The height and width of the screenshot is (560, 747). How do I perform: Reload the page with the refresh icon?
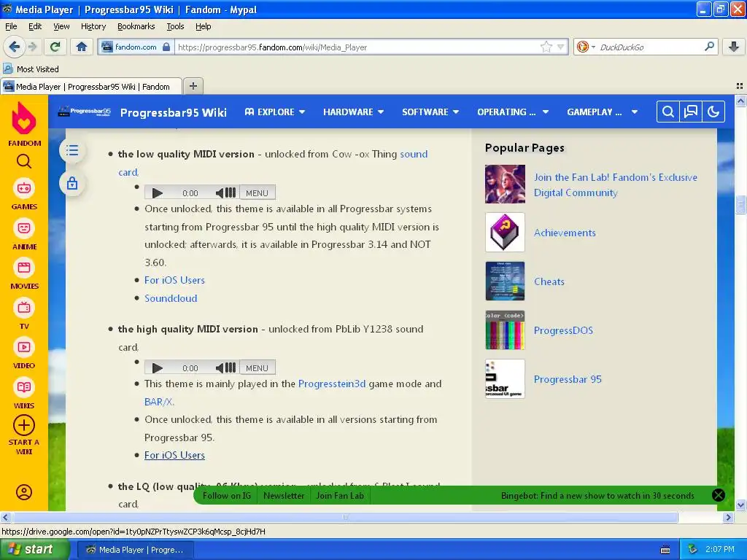click(x=55, y=47)
